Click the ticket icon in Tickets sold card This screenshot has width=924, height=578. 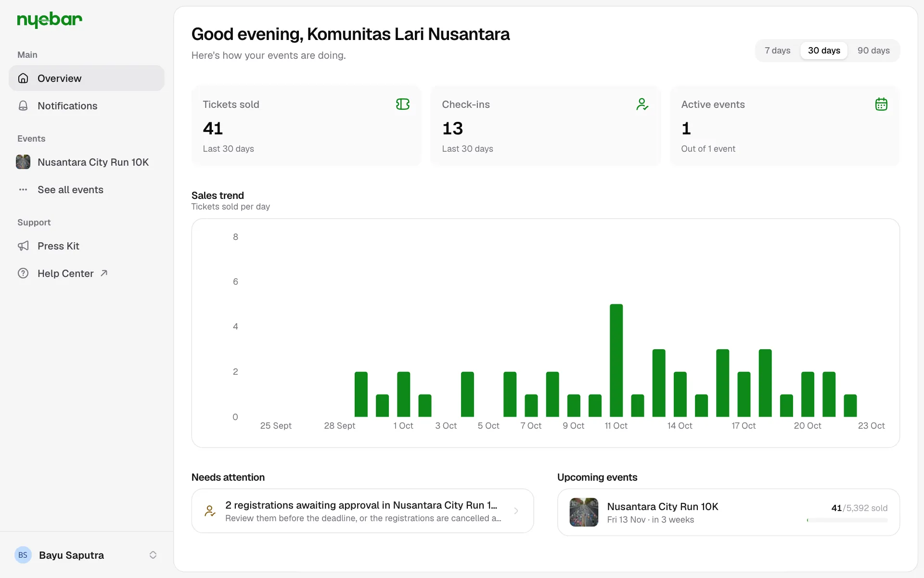point(403,104)
